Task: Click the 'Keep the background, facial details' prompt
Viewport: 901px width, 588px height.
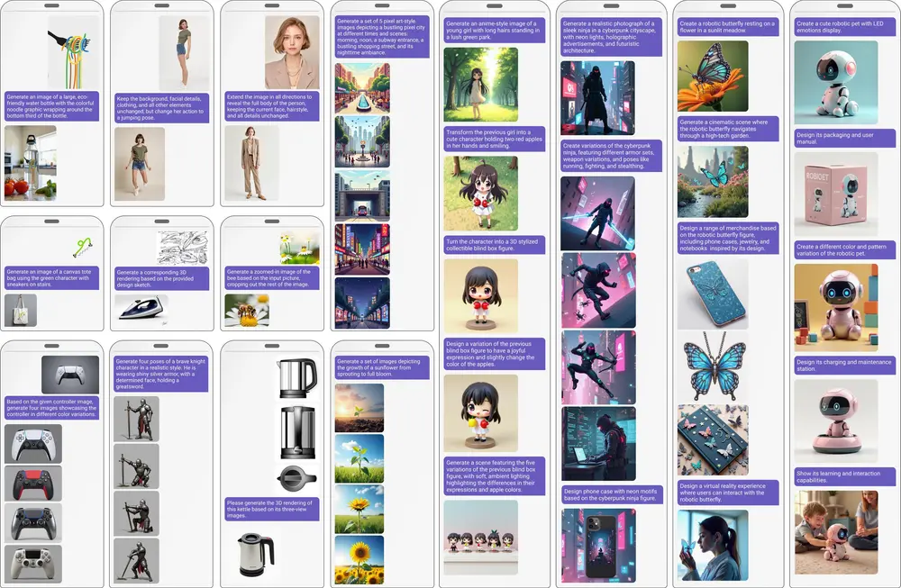Action: click(161, 108)
